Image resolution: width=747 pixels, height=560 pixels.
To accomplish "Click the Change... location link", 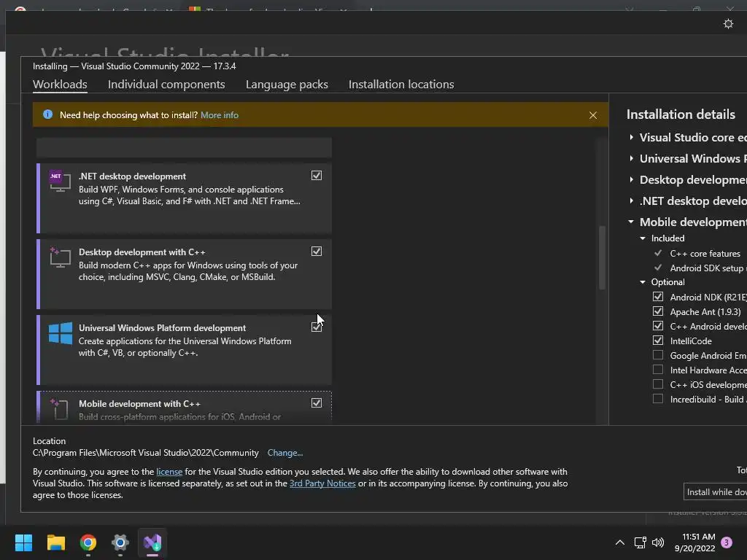I will (285, 453).
